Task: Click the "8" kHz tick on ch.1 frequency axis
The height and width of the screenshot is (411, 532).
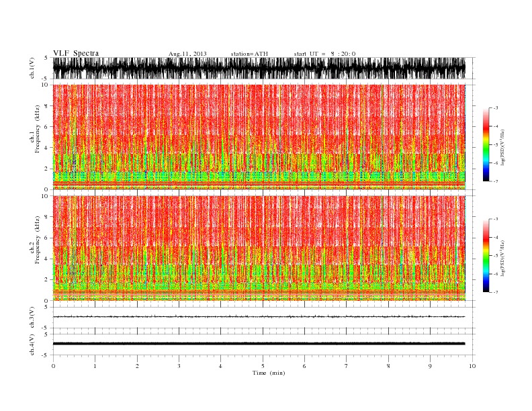Action: point(46,106)
